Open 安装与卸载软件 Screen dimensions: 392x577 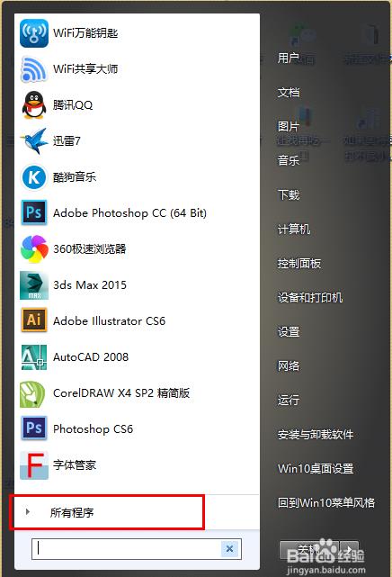coord(316,435)
